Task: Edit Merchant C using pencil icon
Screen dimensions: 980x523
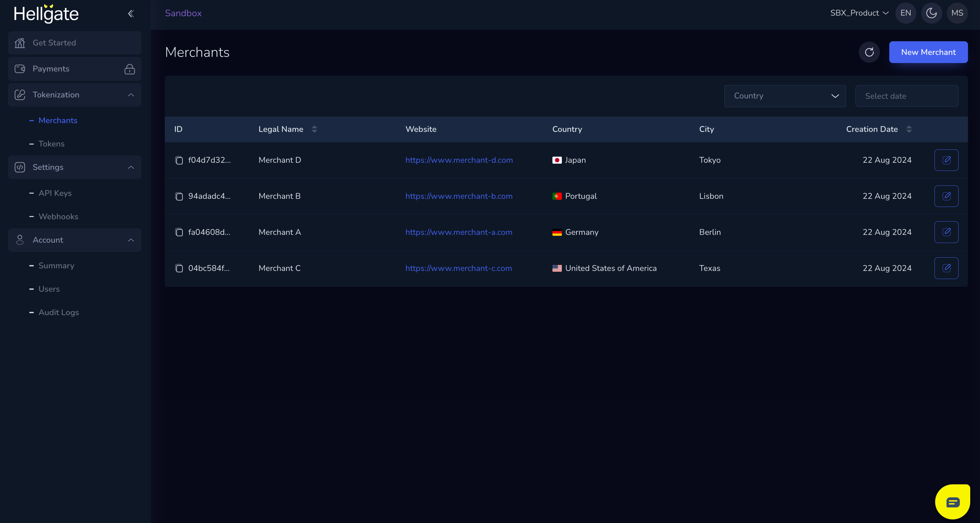Action: [946, 268]
